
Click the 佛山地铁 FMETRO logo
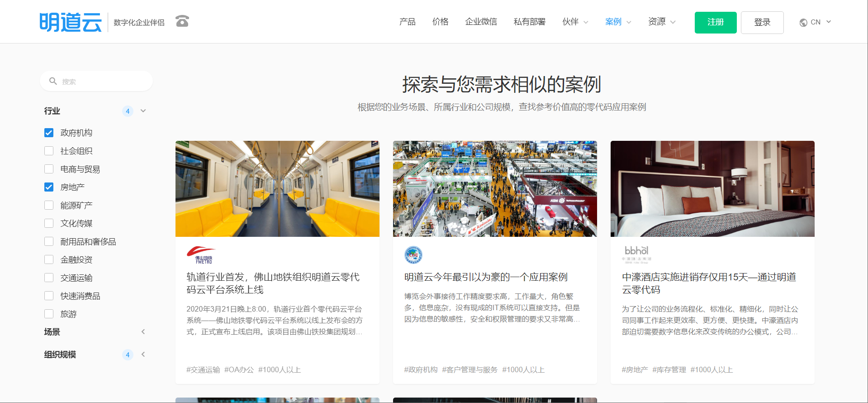pyautogui.click(x=201, y=255)
